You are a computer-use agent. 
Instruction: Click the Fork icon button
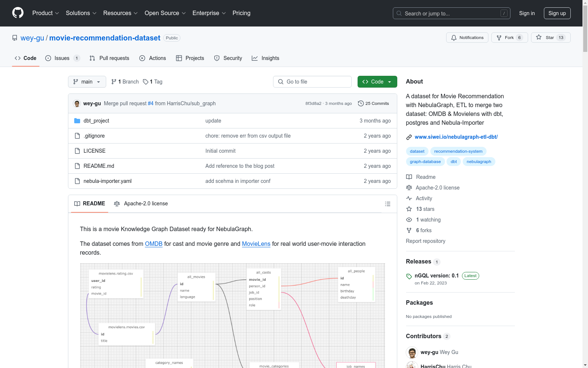pos(509,38)
